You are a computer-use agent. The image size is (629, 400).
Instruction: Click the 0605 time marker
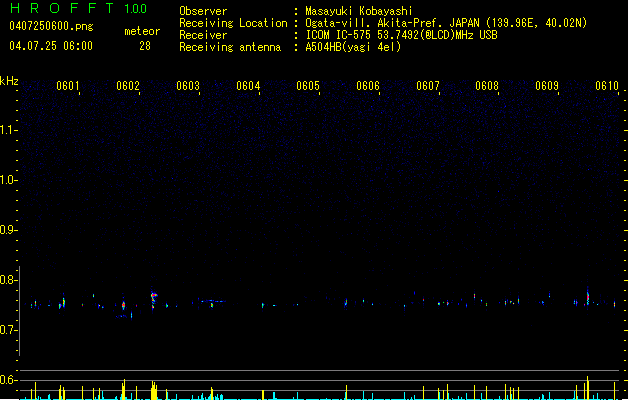coord(308,86)
